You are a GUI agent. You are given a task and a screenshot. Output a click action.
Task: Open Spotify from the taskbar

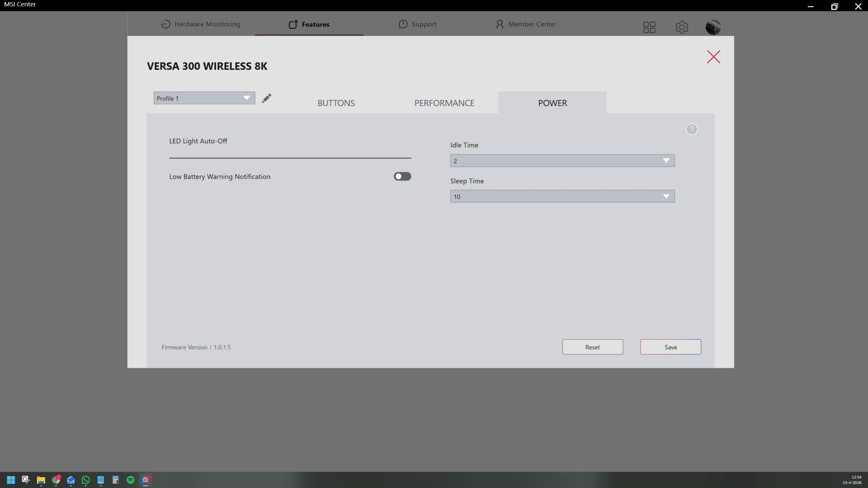130,480
